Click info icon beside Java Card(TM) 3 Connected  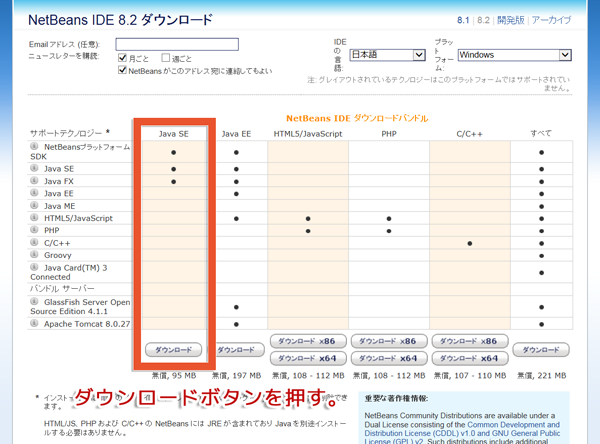click(x=34, y=267)
